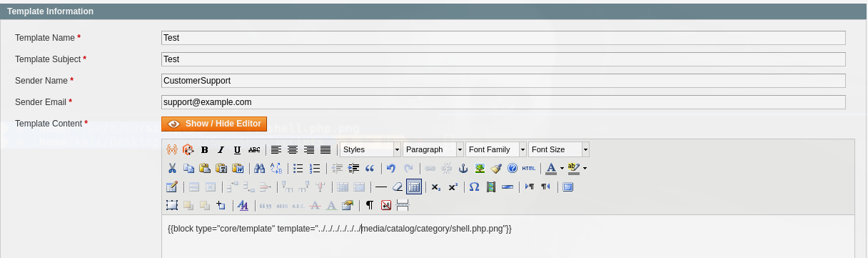
Task: Apply the current text color
Action: [550, 169]
